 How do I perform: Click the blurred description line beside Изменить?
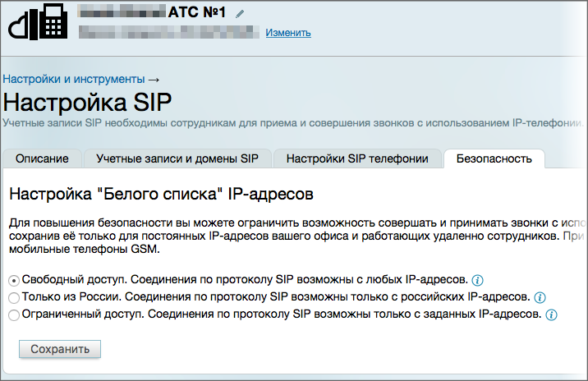(x=168, y=32)
